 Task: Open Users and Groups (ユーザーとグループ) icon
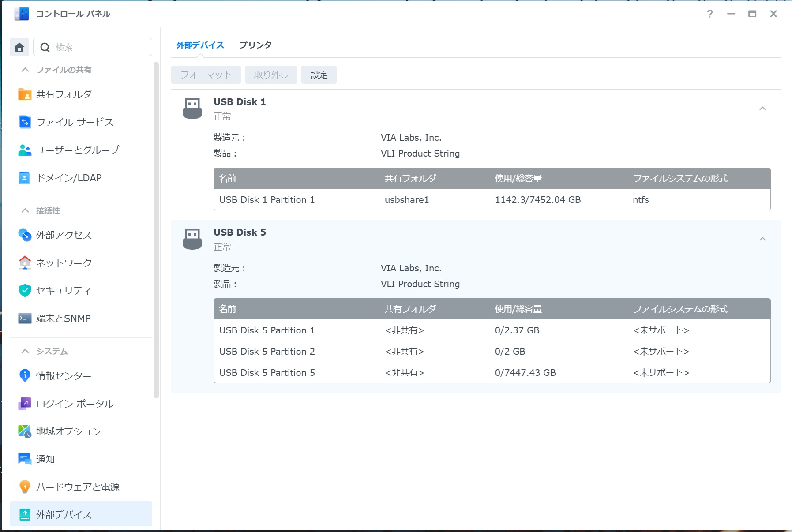pyautogui.click(x=25, y=150)
